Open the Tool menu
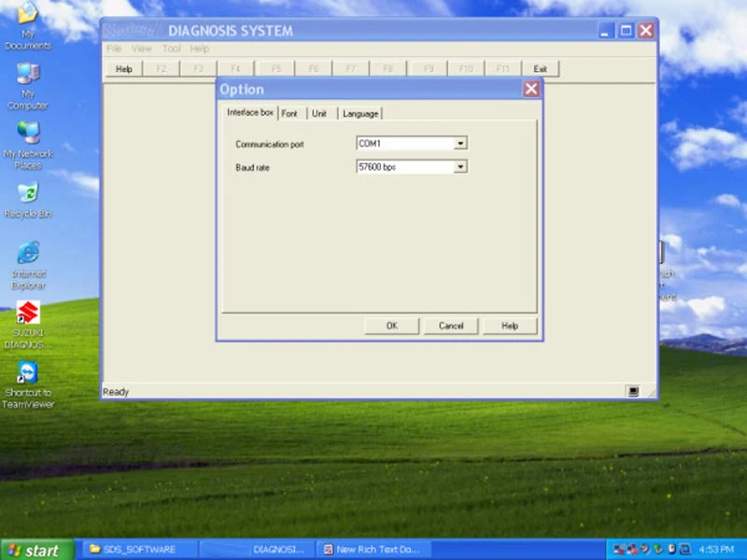This screenshot has width=747, height=560. click(x=172, y=49)
